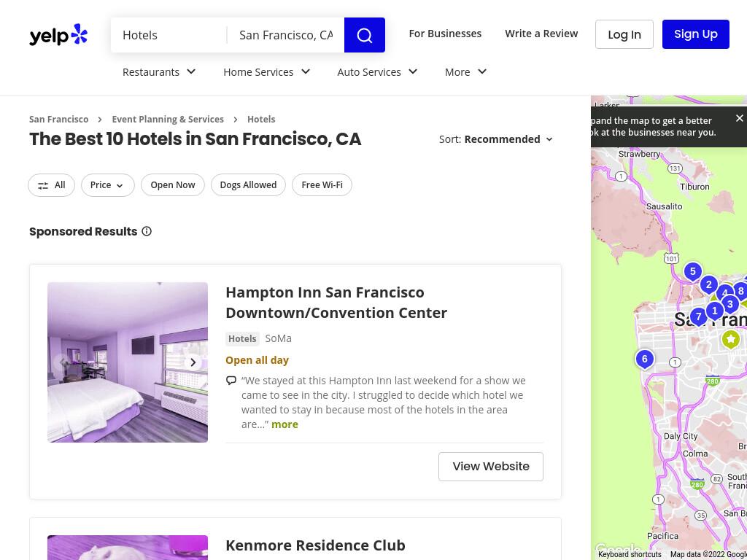Image resolution: width=747 pixels, height=560 pixels.
Task: Click the blue search magnifier button
Action: [x=365, y=35]
